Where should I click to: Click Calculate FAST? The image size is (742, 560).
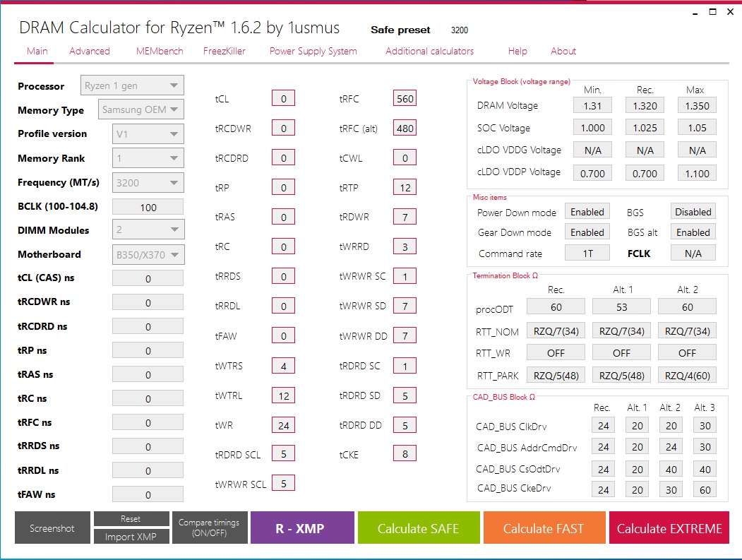pos(544,528)
